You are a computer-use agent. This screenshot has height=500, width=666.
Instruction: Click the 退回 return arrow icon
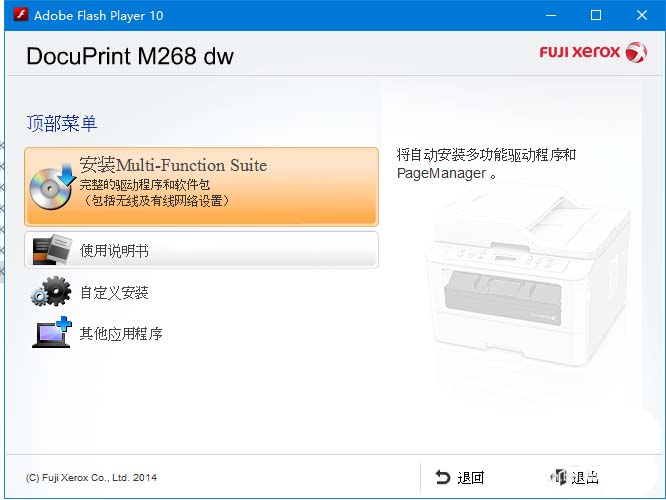[x=443, y=478]
